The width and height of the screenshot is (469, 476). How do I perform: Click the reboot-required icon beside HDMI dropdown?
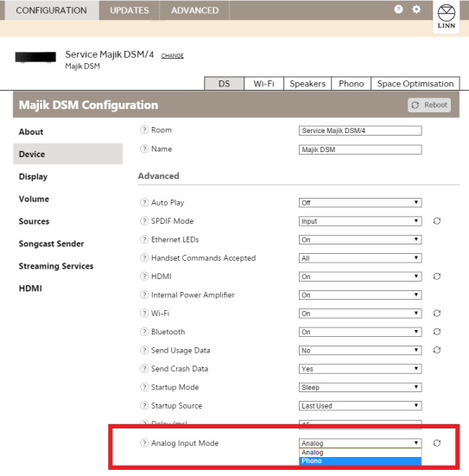[437, 276]
